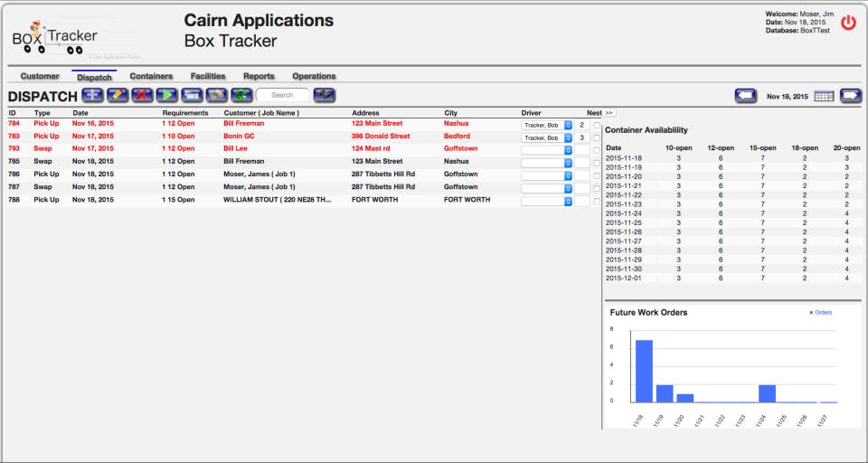This screenshot has height=463, width=868.
Task: Open the calendar date picker icon
Action: point(824,96)
